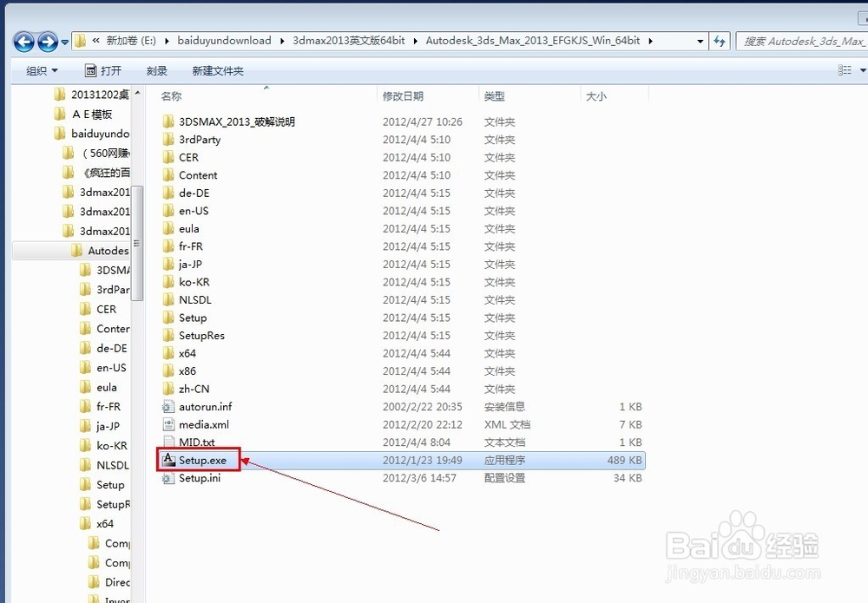868x603 pixels.
Task: Sort by the 大小 column header
Action: click(596, 96)
